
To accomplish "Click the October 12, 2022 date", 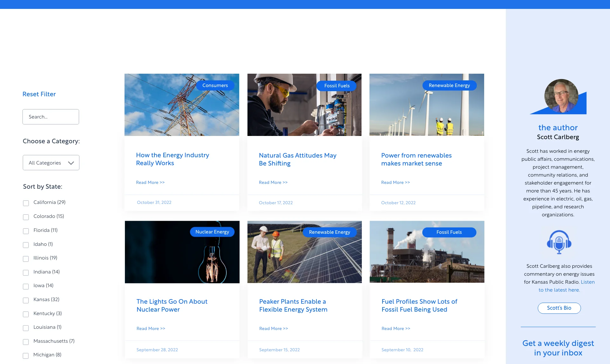I will tap(398, 203).
